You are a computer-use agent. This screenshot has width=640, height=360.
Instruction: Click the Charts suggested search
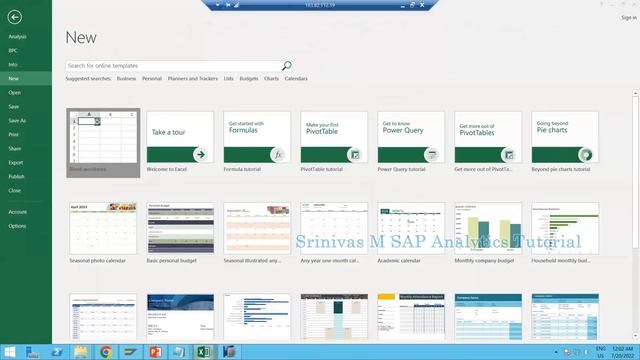(x=271, y=78)
